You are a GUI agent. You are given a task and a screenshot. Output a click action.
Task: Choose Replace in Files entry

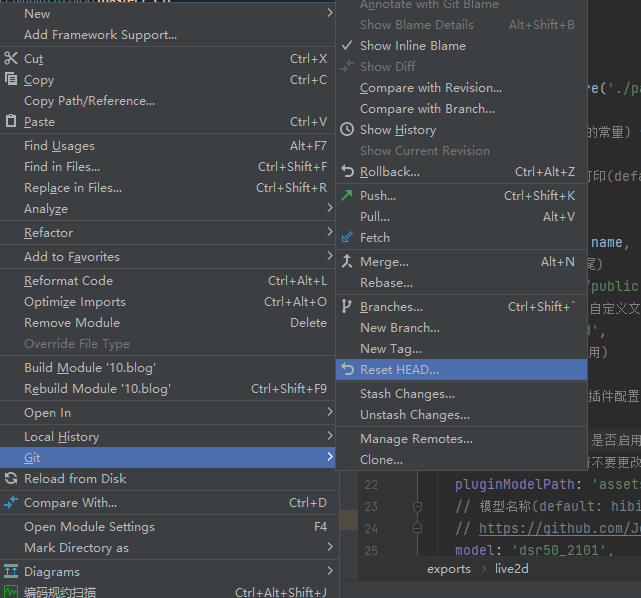tap(168, 188)
